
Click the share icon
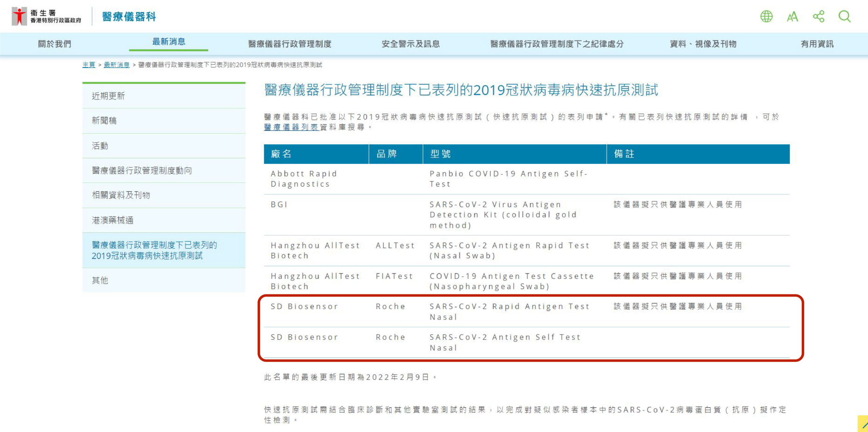(x=818, y=16)
